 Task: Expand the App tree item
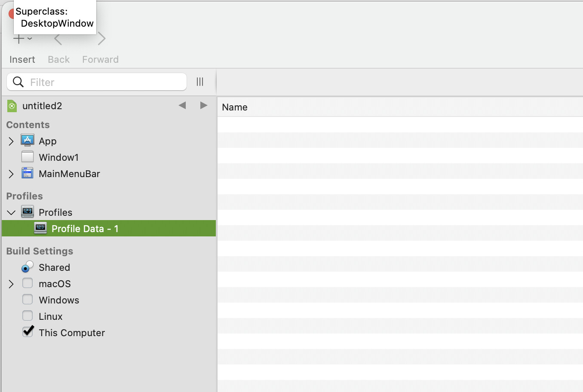point(11,141)
